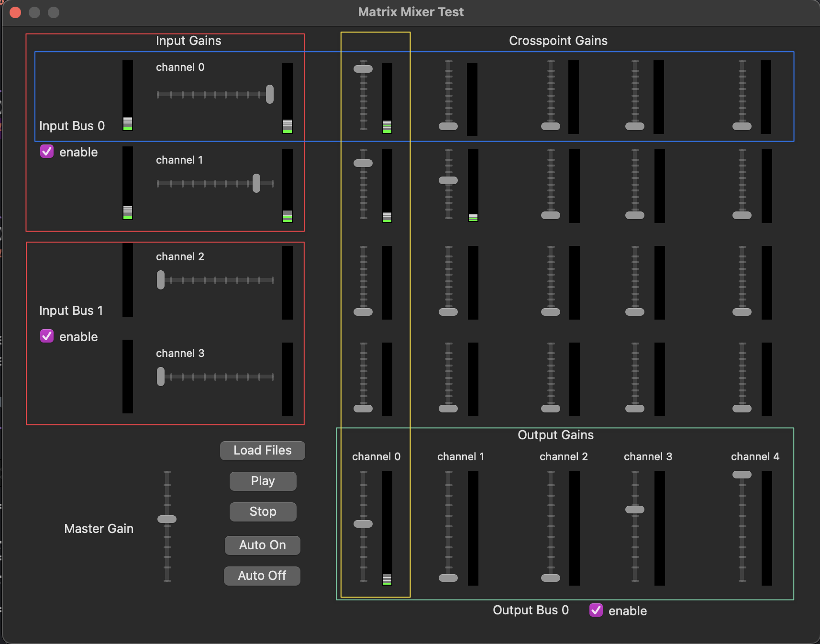Raise the Output Gains channel 4 slider
The image size is (820, 644).
coord(742,474)
